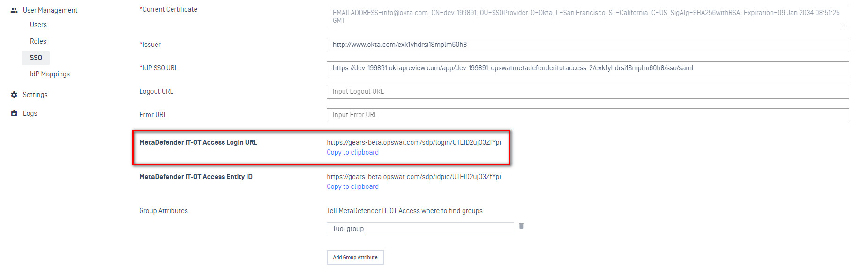The width and height of the screenshot is (868, 268).
Task: Open IdP Mappings page
Action: point(50,74)
